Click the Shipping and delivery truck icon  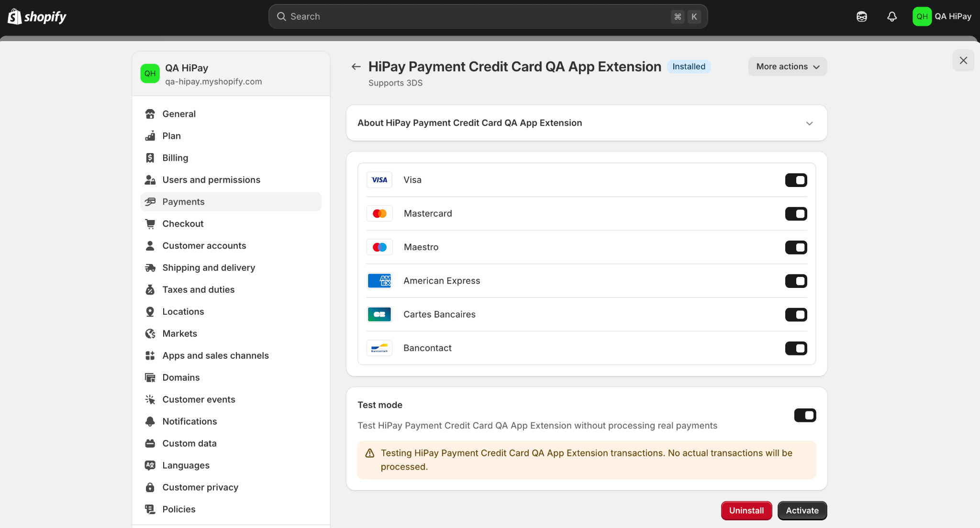(150, 268)
